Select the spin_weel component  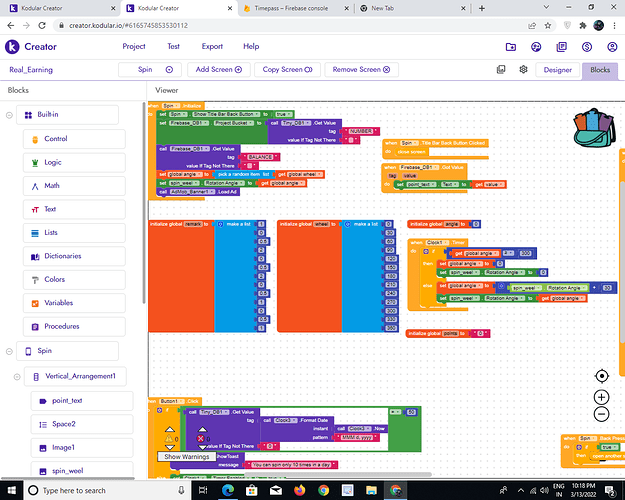pos(82,470)
